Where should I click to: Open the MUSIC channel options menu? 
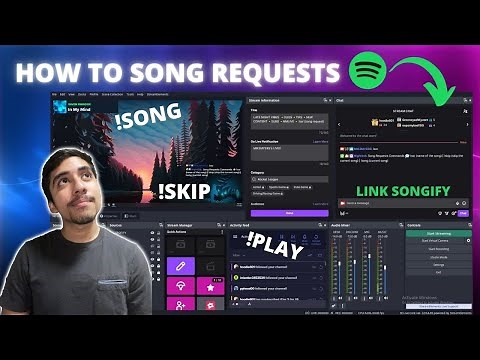[x=379, y=298]
